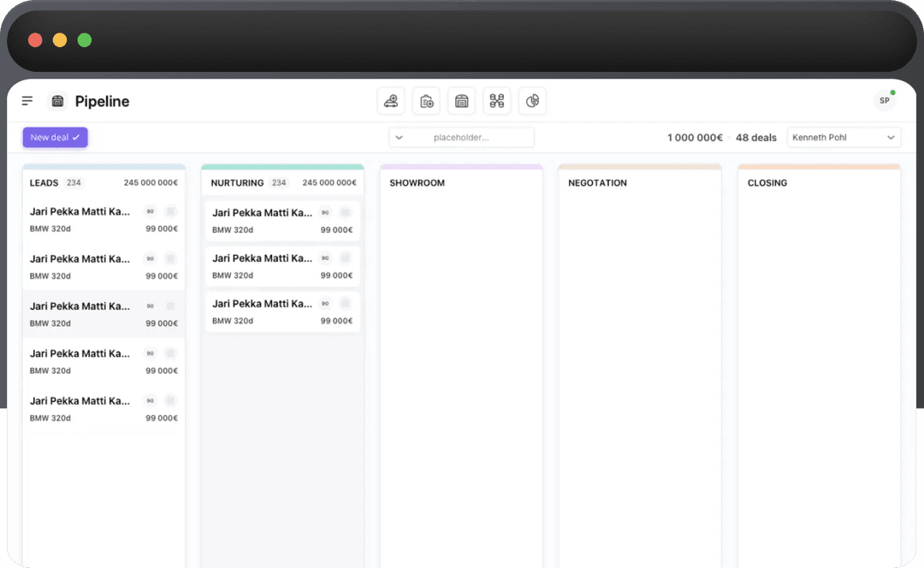Click the garage icon next to Pipeline title

(57, 100)
